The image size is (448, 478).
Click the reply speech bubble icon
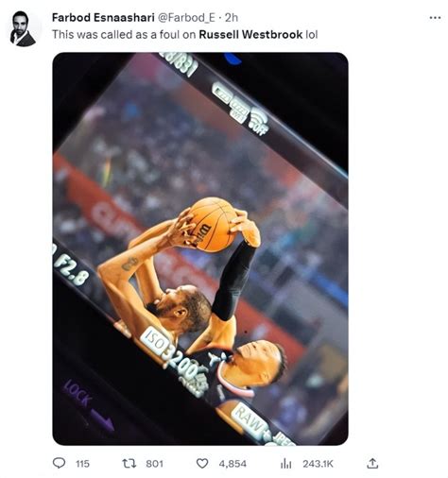(x=59, y=463)
